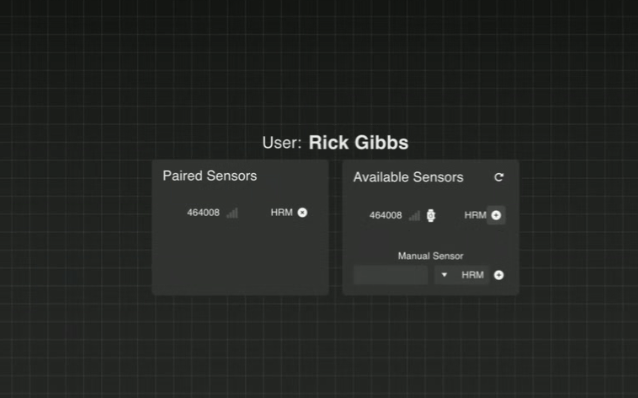The image size is (638, 398).
Task: Click the Rick Gibbs user name
Action: pos(358,142)
